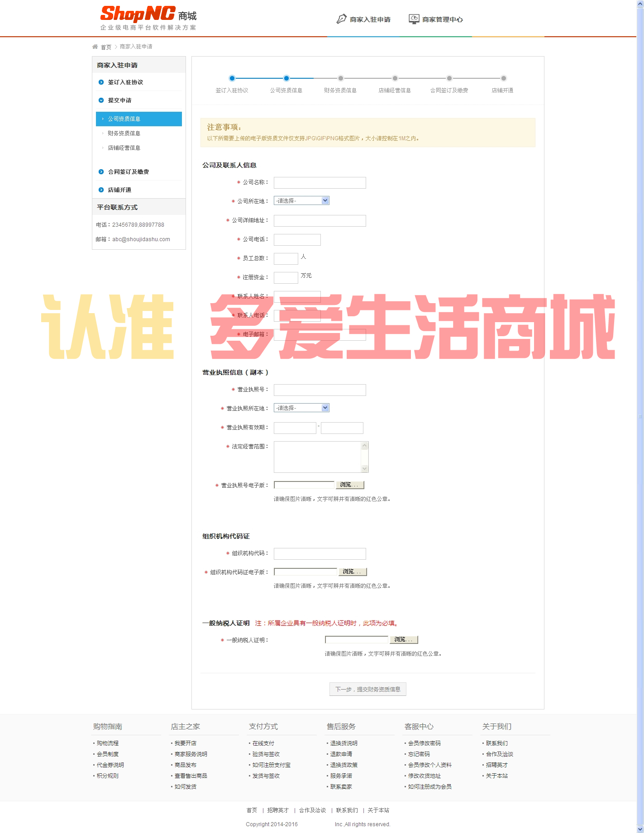Click 合作及洽谈 in the bottom navigation bar
Screen dimensions: 644x833
pos(312,810)
